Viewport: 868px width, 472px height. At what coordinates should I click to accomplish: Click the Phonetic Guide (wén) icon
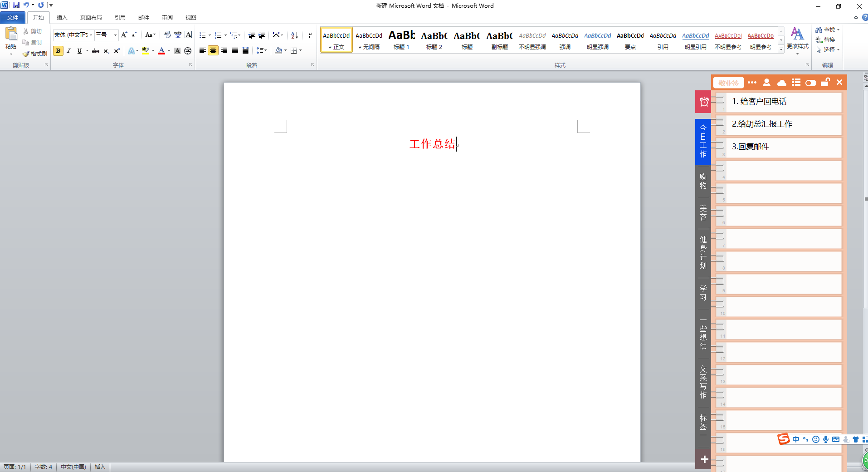178,35
